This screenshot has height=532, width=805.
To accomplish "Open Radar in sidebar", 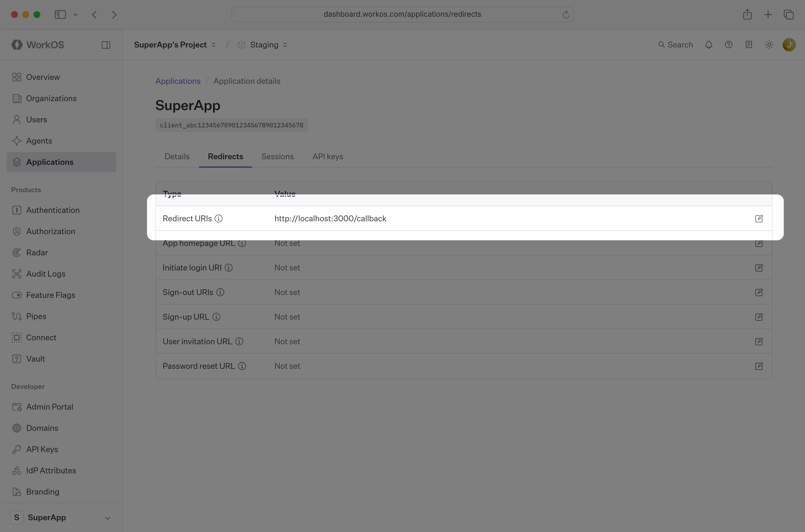I will [61, 252].
